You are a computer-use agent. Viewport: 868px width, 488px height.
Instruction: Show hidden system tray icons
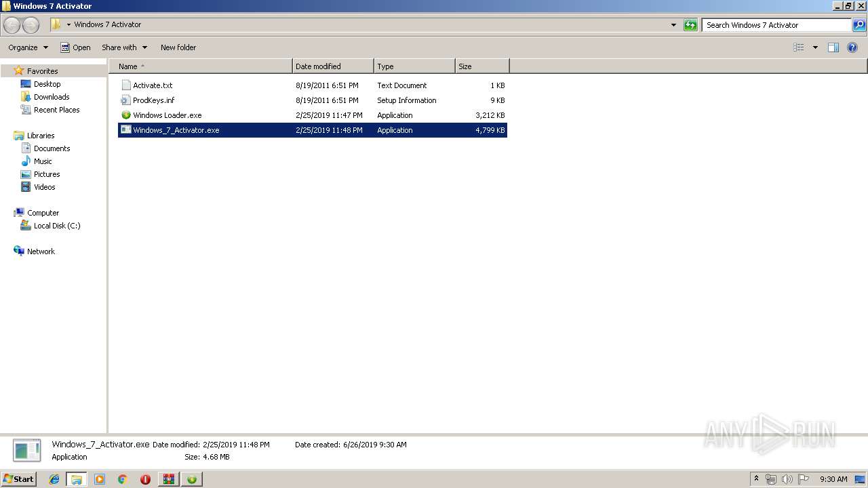pos(757,479)
